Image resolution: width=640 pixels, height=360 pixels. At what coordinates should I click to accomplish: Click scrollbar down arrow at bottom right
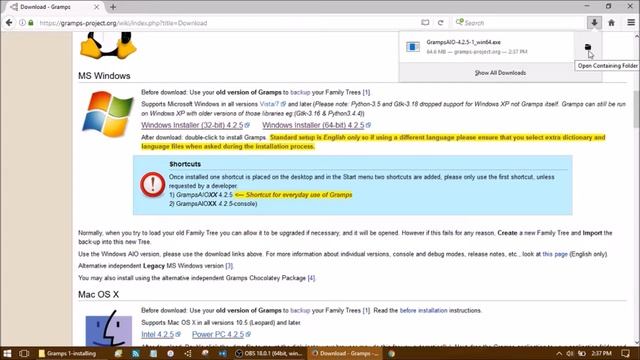(x=636, y=342)
